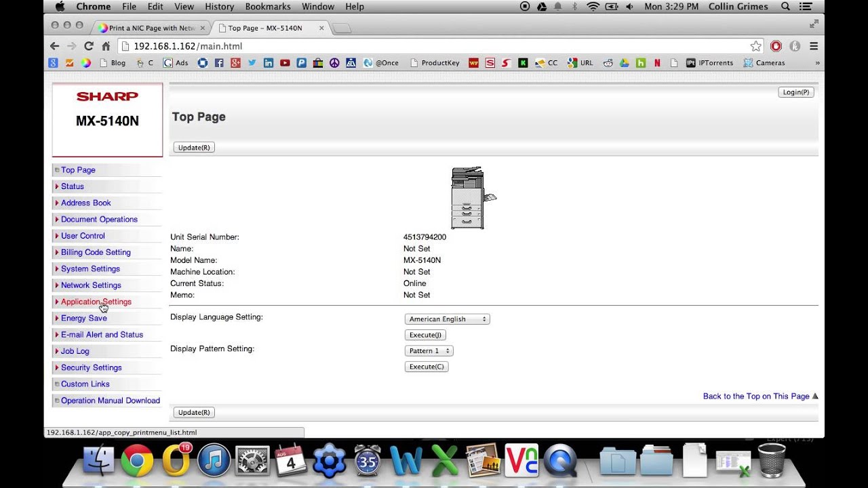Viewport: 868px width, 488px height.
Task: Click the upper Update(R) button
Action: pyautogui.click(x=194, y=148)
